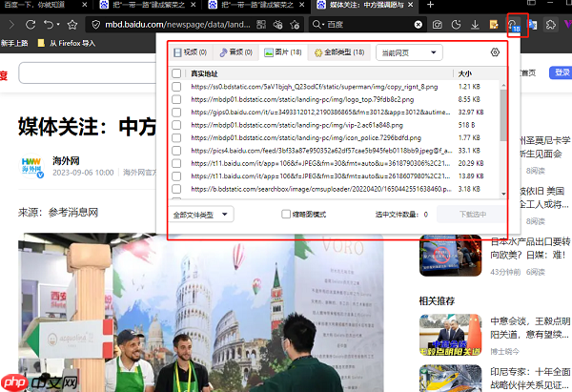Image resolution: width=572 pixels, height=392 pixels.
Task: Check the 3.18 KB row checkbox
Action: coord(176,189)
